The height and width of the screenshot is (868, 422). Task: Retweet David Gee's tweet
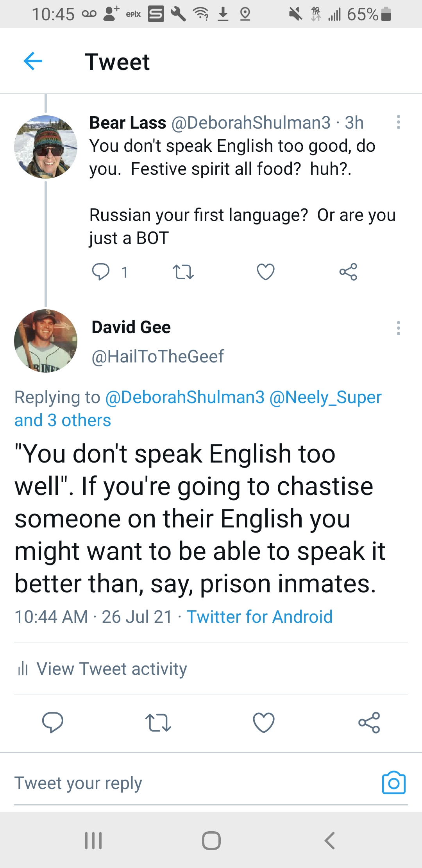click(x=158, y=722)
